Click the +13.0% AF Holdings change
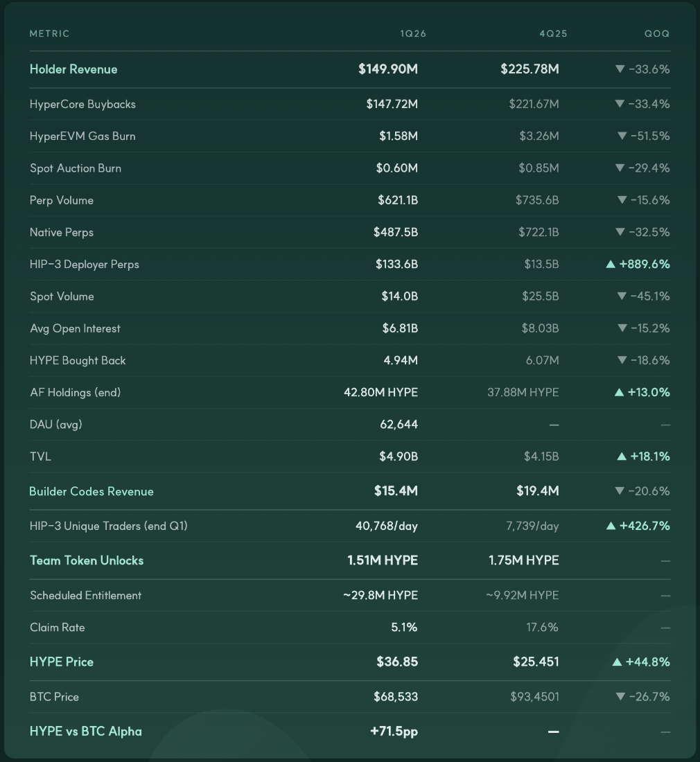Viewport: 700px width, 762px height. pyautogui.click(x=649, y=393)
